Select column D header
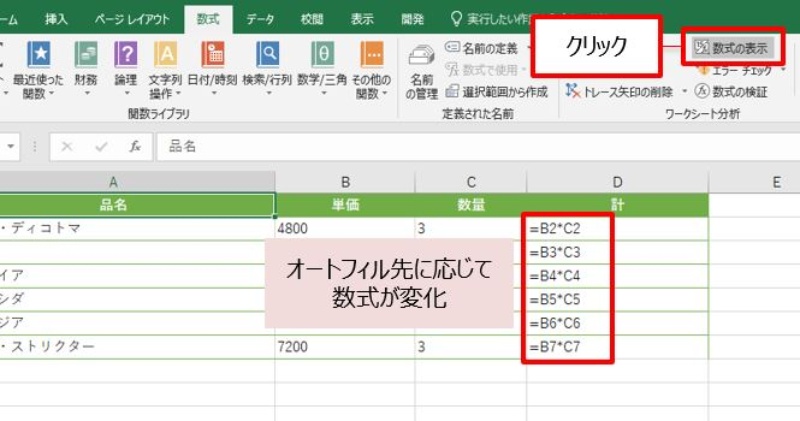The width and height of the screenshot is (800, 421). click(617, 182)
